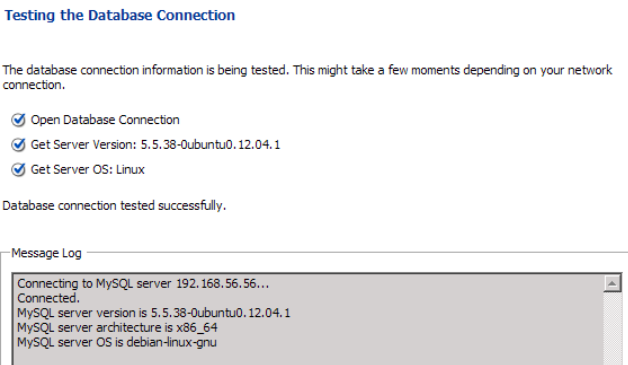Viewport: 628px width, 365px height.
Task: Click the checkmark icon beside Get Server Version
Action: [18, 145]
